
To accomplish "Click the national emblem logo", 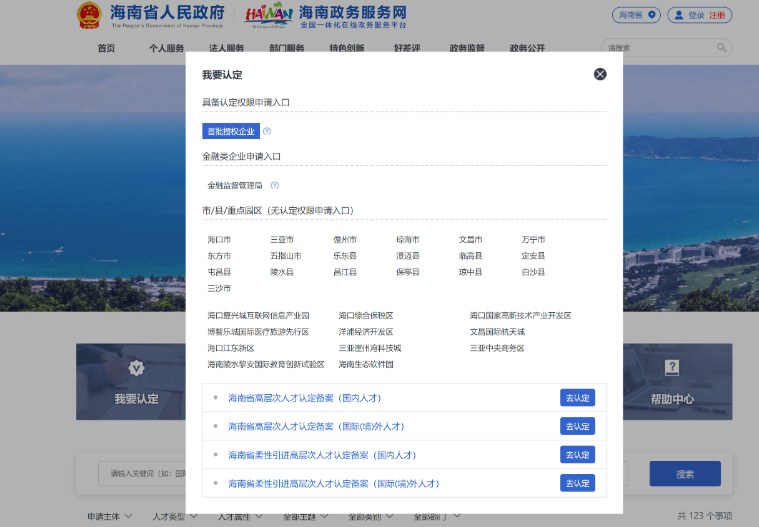I will pyautogui.click(x=89, y=15).
